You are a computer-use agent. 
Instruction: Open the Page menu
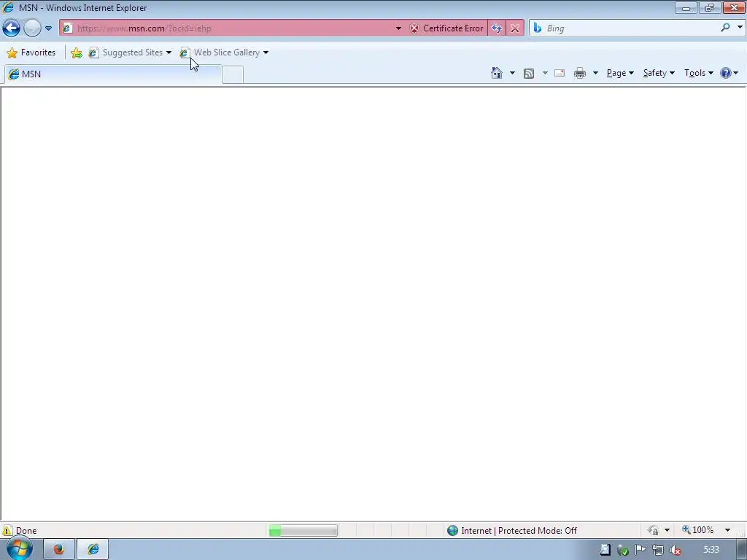click(x=620, y=73)
